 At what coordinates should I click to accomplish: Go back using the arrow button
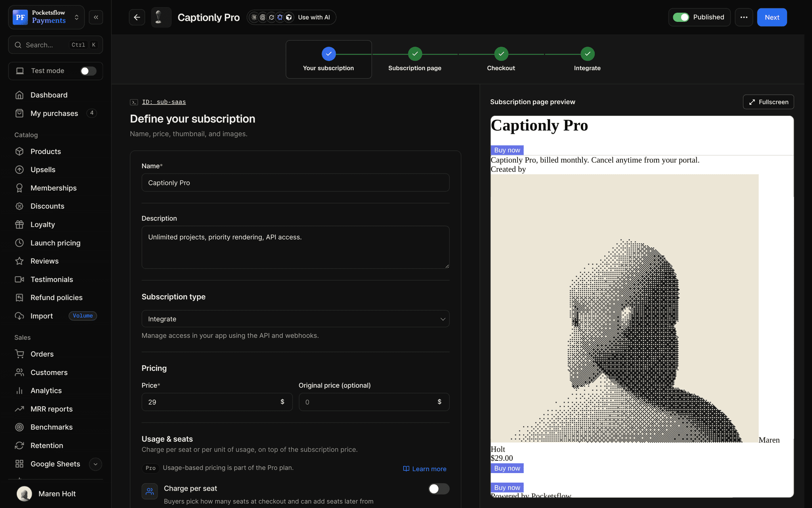click(x=137, y=17)
